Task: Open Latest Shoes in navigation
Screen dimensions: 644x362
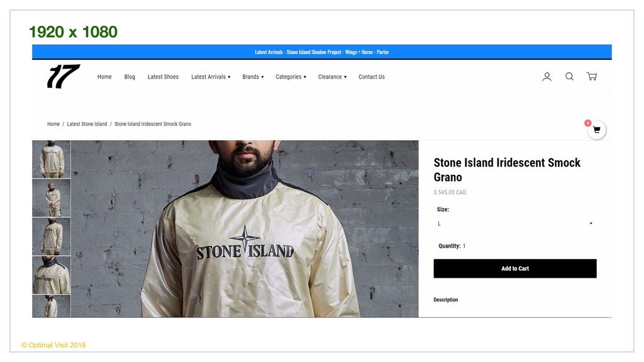Action: 163,77
